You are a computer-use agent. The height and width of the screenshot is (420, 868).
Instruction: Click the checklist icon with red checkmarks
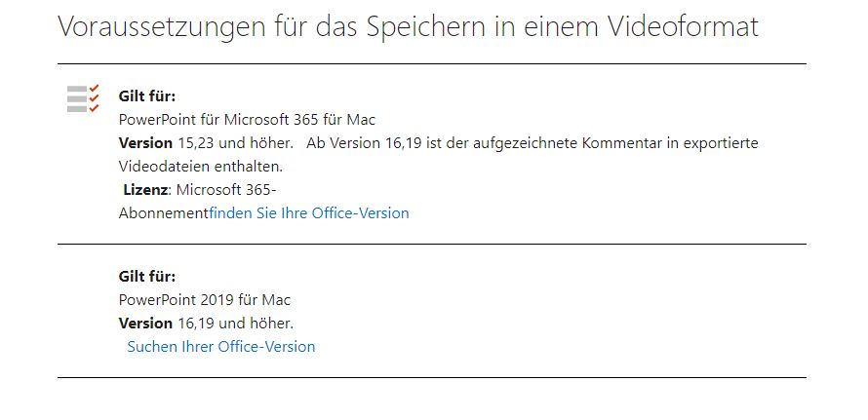tap(83, 98)
